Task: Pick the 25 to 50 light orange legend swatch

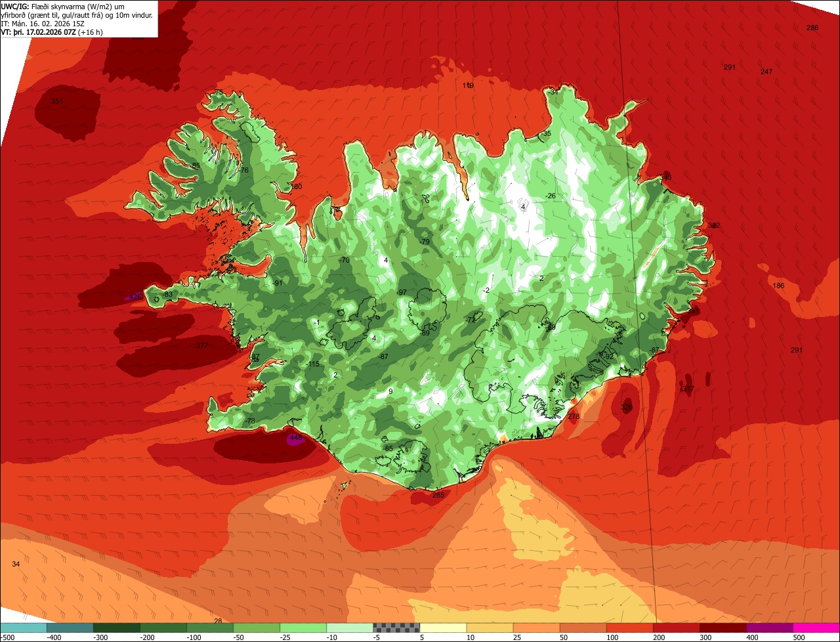Action: (536, 628)
